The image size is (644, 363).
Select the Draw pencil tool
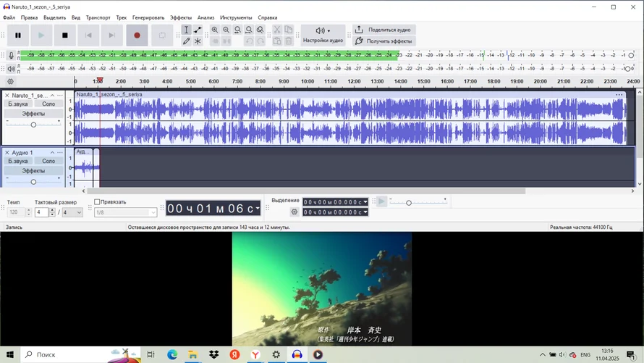[186, 41]
